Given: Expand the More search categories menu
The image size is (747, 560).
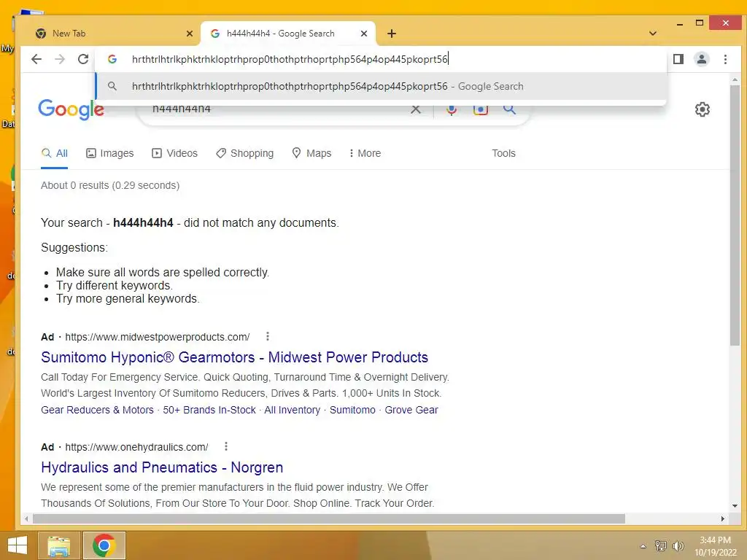Looking at the screenshot, I should coord(365,153).
